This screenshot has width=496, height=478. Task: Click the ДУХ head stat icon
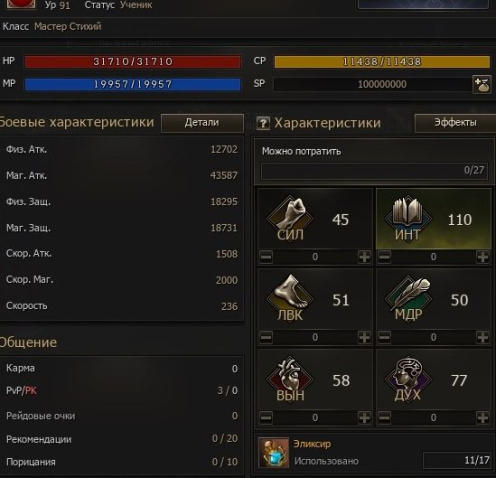pos(408,379)
